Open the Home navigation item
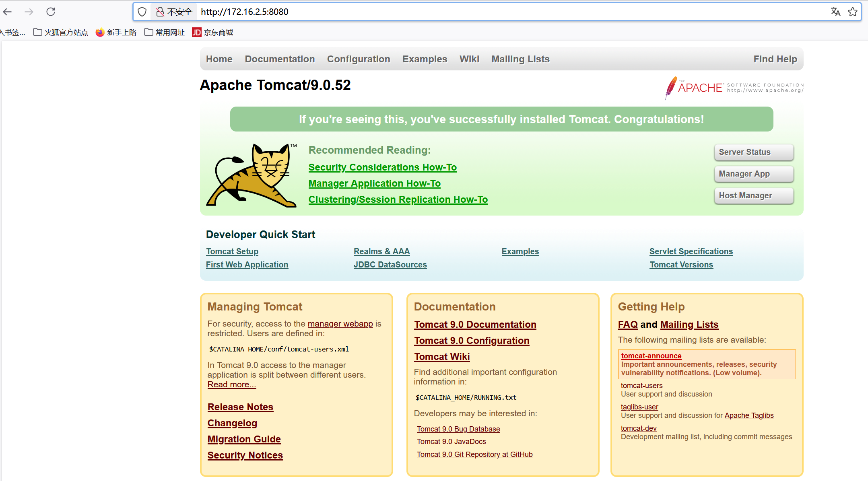Viewport: 868px width, 481px height. pos(219,59)
